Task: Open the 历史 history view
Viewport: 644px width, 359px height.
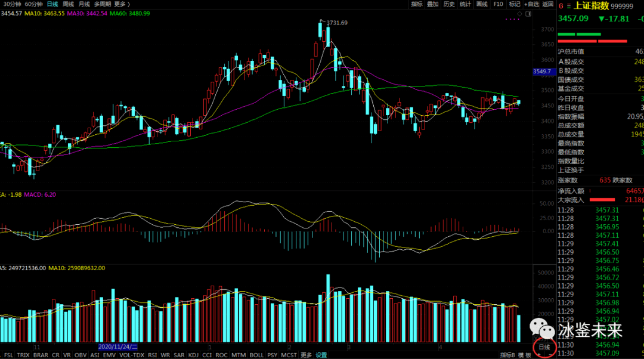Action: [449, 4]
